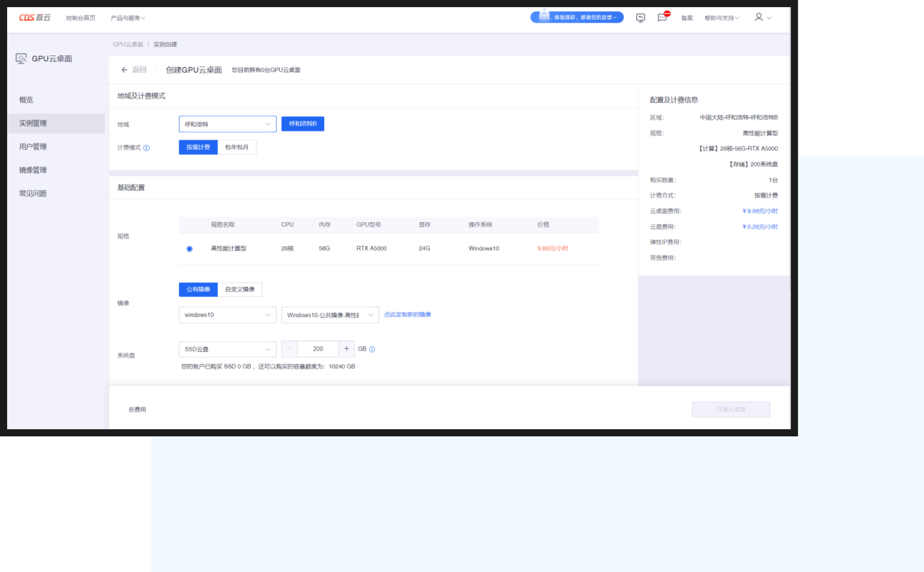This screenshot has width=924, height=572.
Task: Open the SSD云盘 disk type dropdown
Action: [227, 349]
